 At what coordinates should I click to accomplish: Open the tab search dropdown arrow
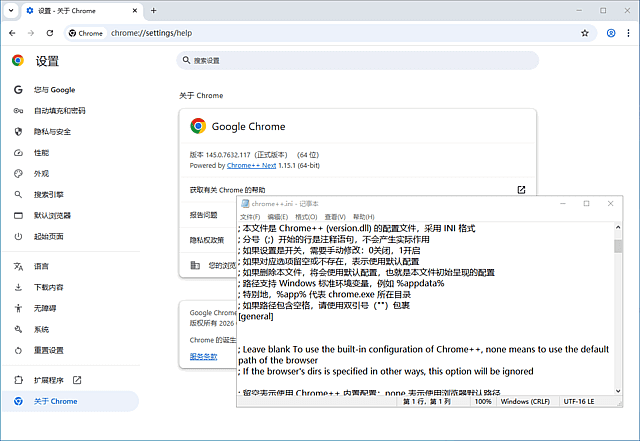(11, 10)
